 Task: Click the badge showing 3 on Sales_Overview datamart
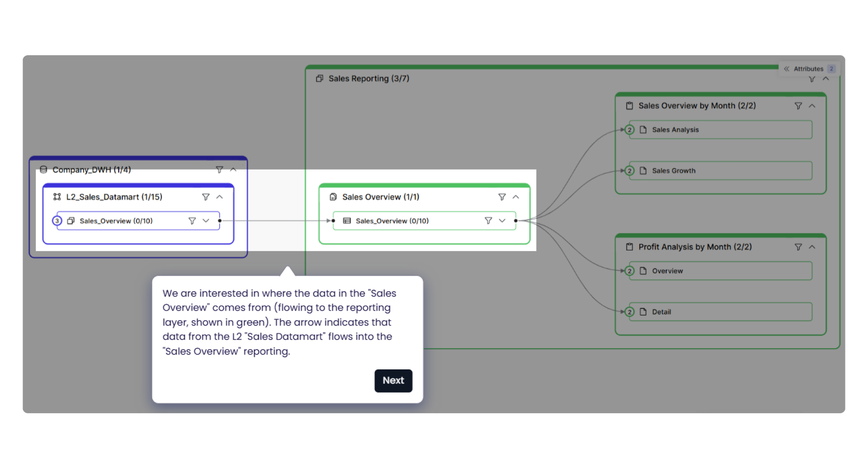57,221
